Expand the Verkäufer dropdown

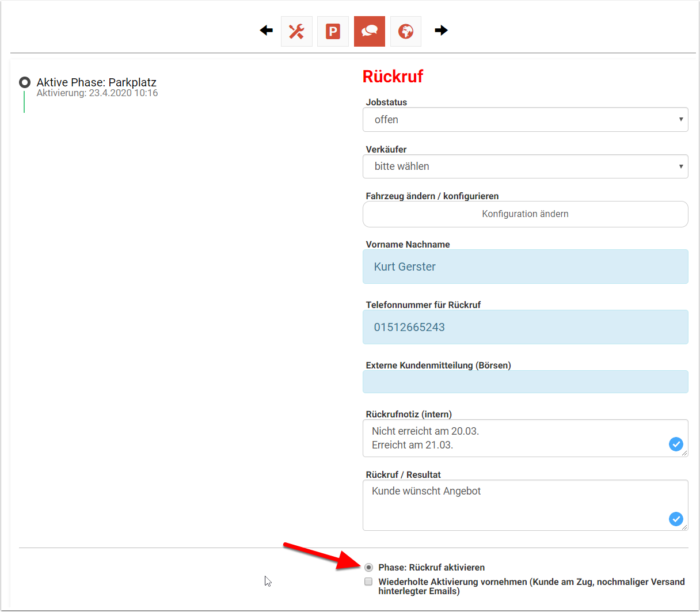pos(525,166)
